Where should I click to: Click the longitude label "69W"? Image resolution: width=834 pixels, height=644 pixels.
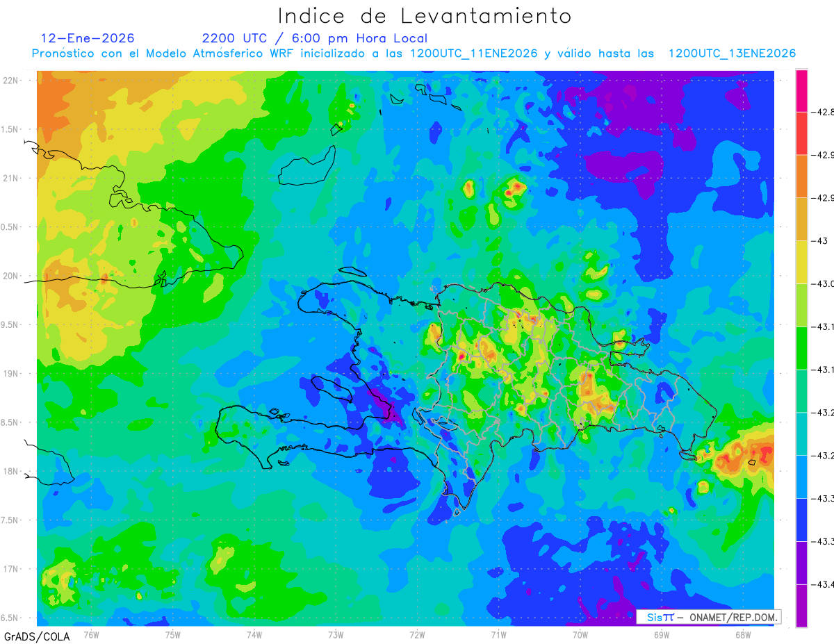[662, 634]
